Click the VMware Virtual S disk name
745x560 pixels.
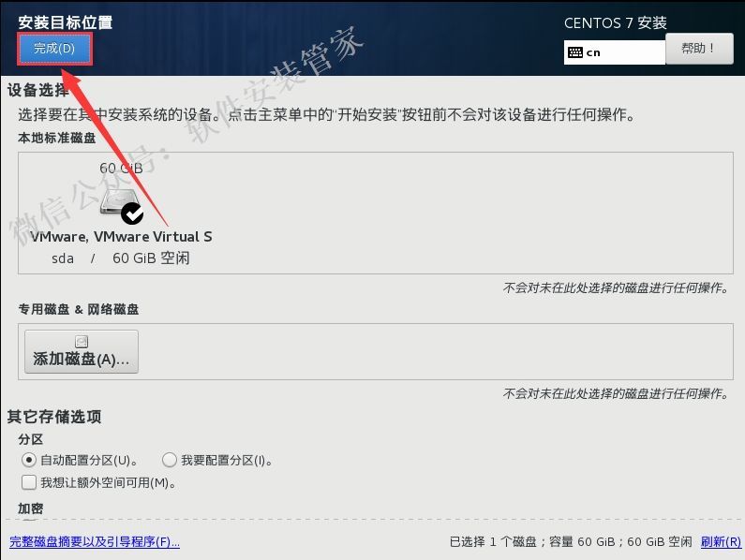point(121,237)
